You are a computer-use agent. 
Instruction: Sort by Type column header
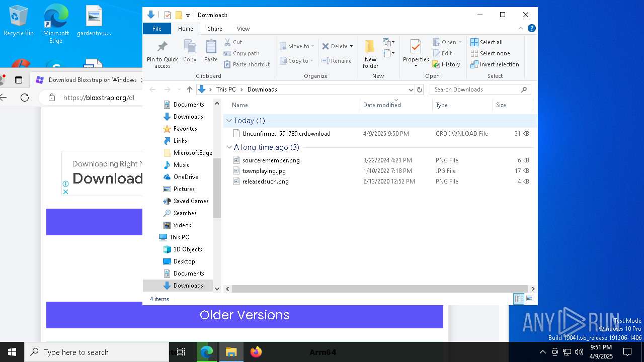tap(462, 105)
